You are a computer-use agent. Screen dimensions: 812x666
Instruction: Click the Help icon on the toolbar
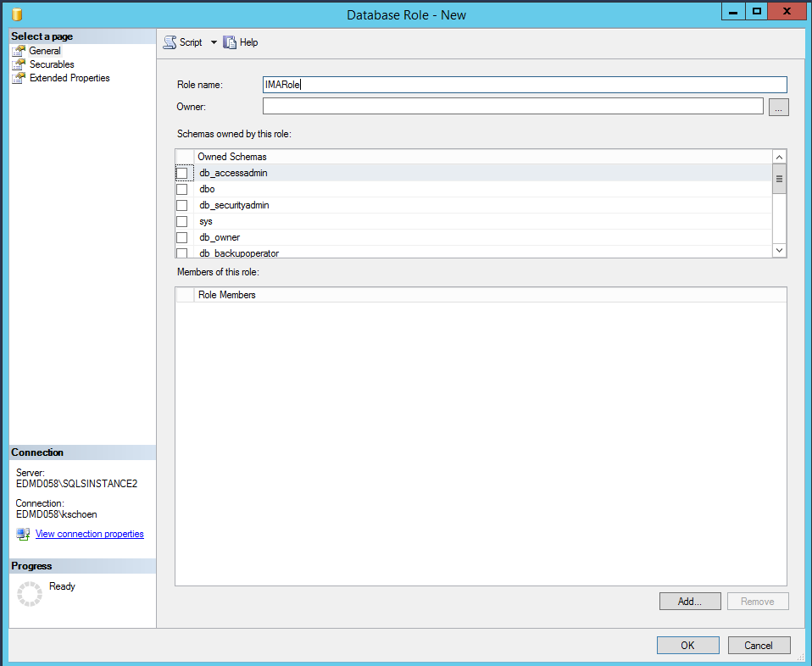pos(231,42)
